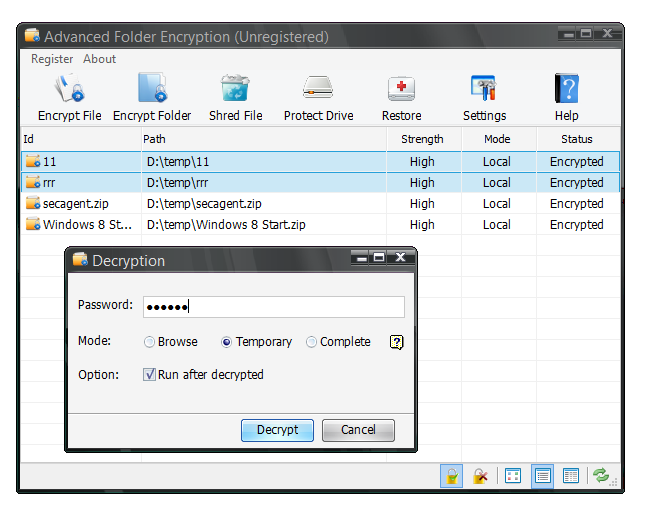The image size is (645, 520).
Task: Open the Settings tool
Action: tap(484, 98)
